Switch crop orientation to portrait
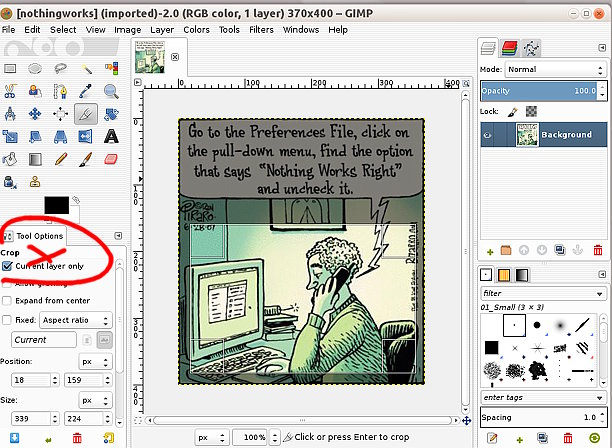The height and width of the screenshot is (448, 612). (x=87, y=340)
